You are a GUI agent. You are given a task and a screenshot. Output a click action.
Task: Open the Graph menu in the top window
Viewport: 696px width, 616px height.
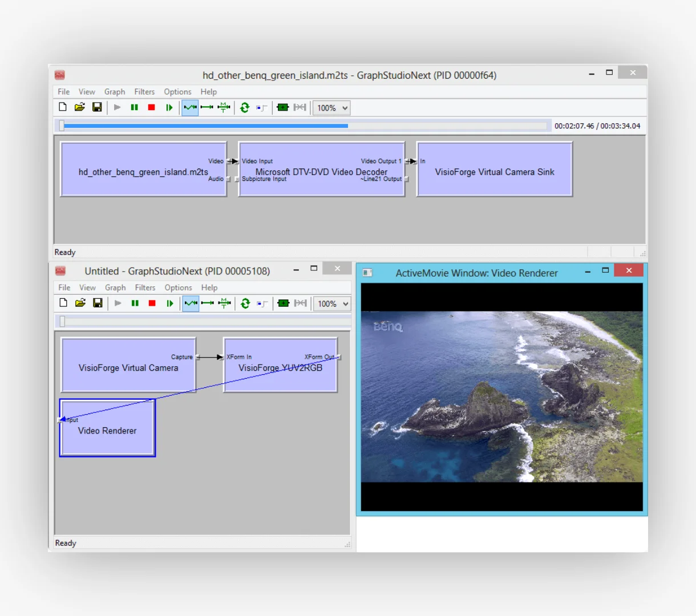click(114, 91)
